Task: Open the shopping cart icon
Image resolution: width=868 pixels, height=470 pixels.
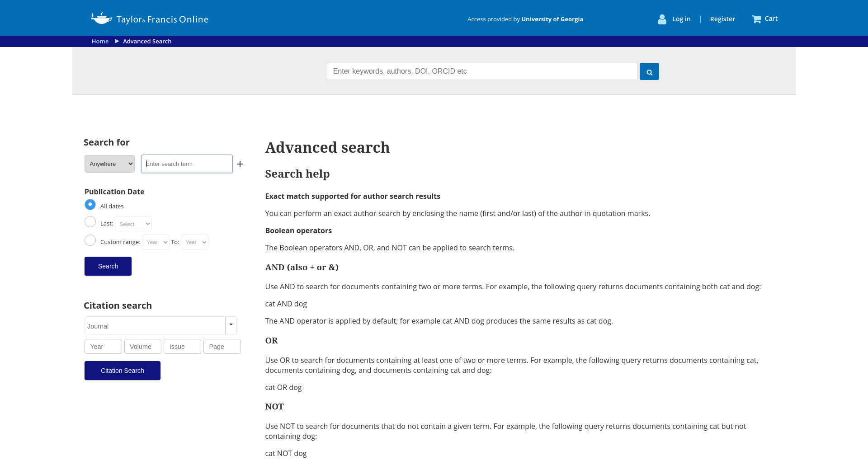Action: point(756,19)
